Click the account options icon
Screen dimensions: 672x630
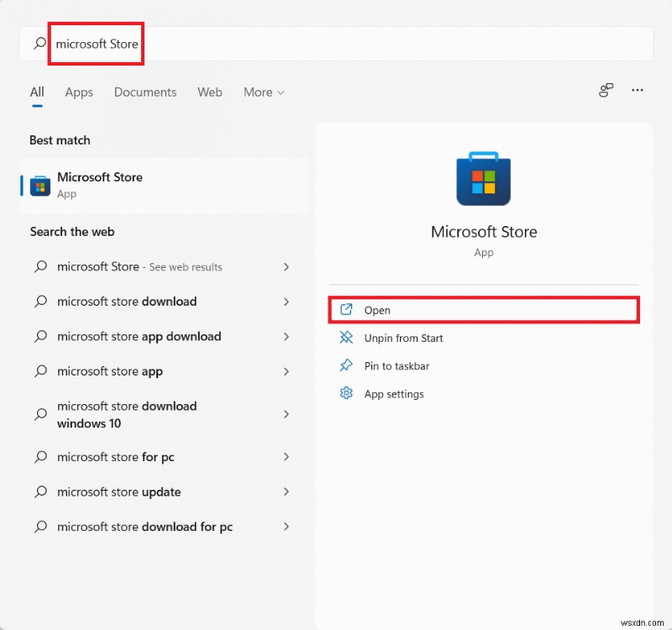605,91
